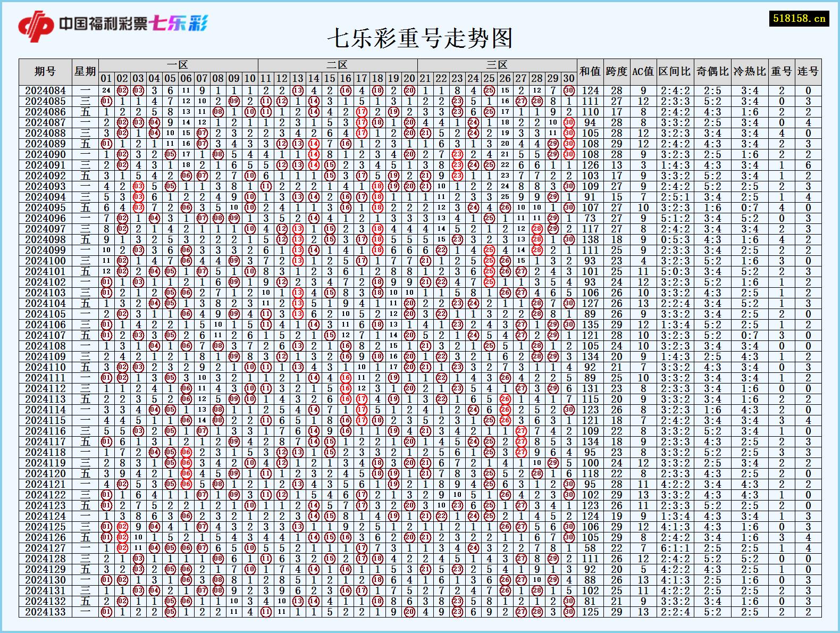Select period row 2024084
The width and height of the screenshot is (840, 633).
420,91
